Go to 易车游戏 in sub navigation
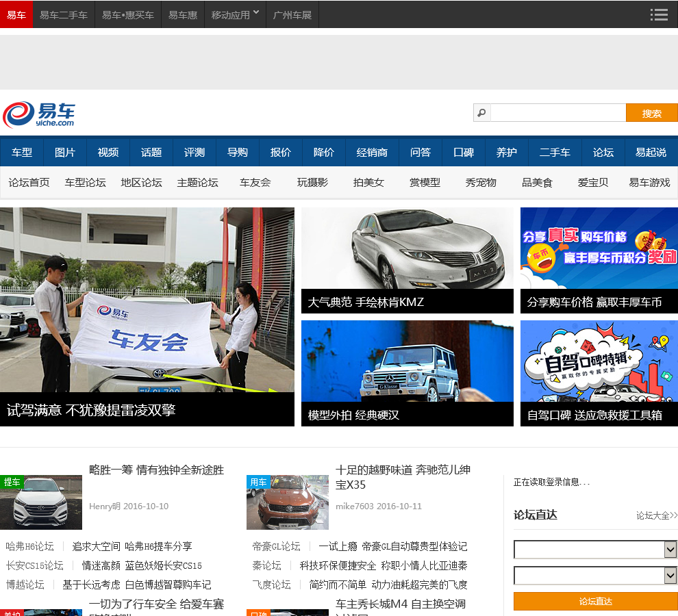 tap(649, 183)
